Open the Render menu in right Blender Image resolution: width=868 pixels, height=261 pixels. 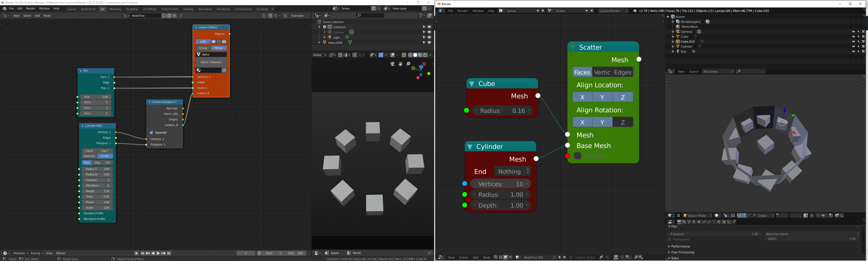coord(462,11)
